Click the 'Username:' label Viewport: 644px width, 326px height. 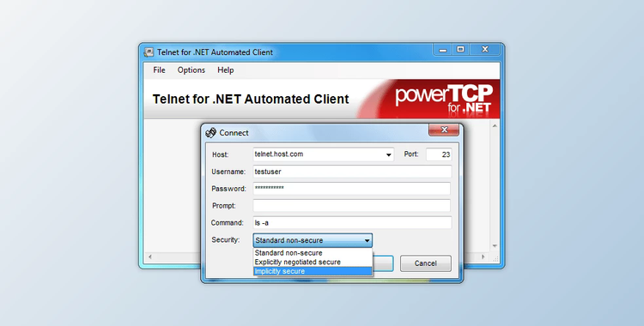[x=228, y=172]
